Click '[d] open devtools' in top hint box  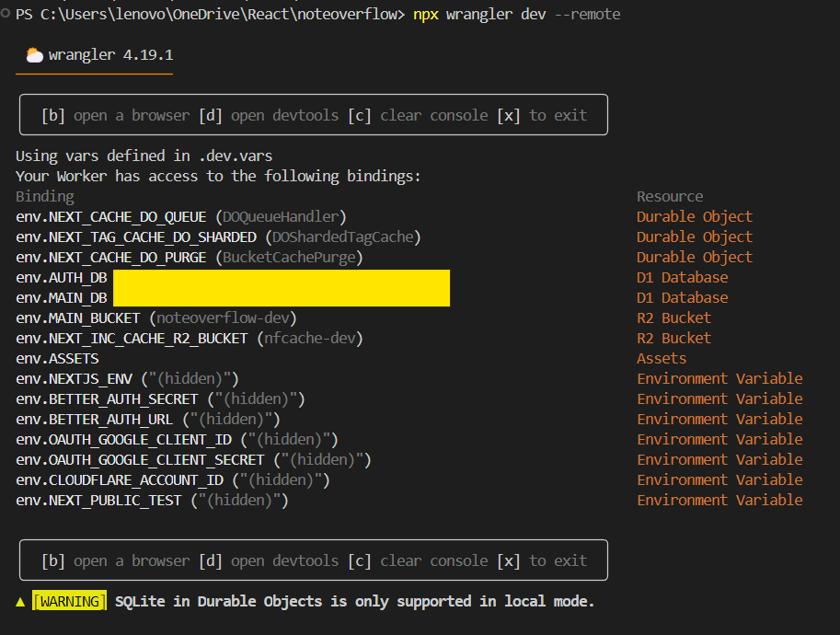[x=269, y=115]
